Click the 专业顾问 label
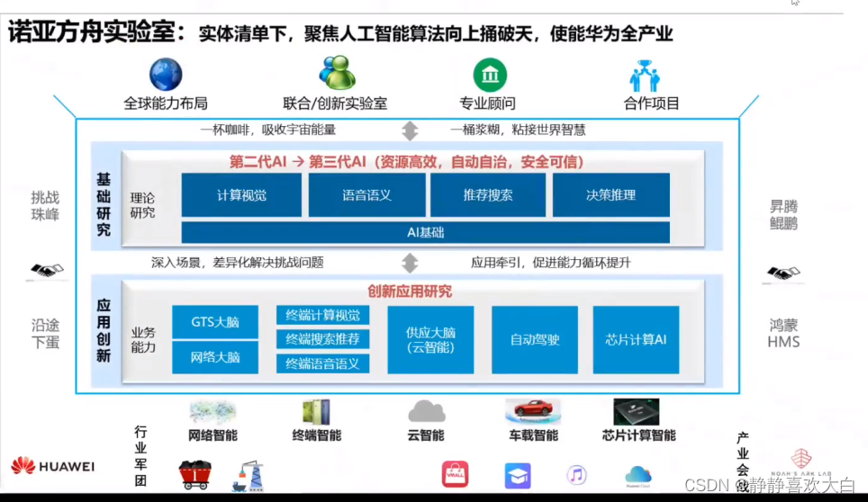Screen dimensions: 868x502 click(488, 103)
